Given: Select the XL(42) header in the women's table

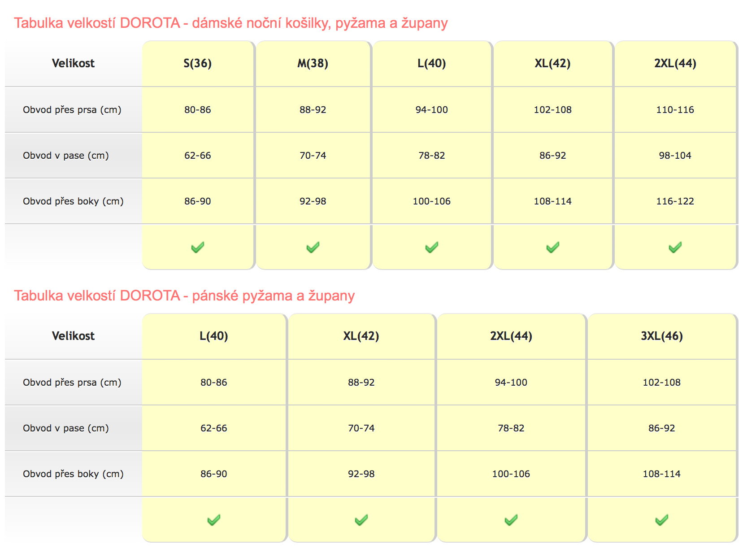Looking at the screenshot, I should [x=553, y=63].
